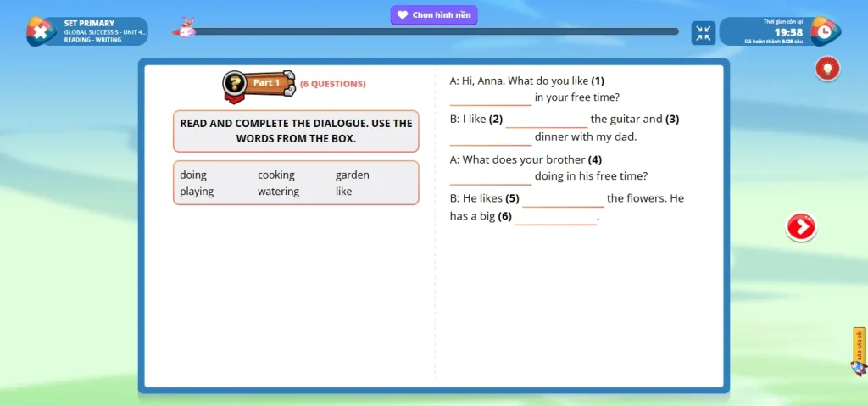Choose the word "garden" in the word box

352,175
